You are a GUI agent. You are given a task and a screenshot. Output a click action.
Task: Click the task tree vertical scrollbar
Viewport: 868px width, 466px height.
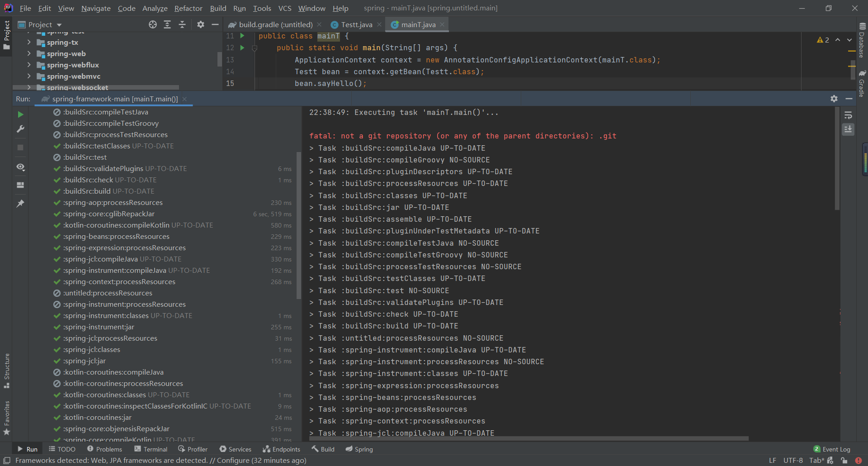point(298,225)
